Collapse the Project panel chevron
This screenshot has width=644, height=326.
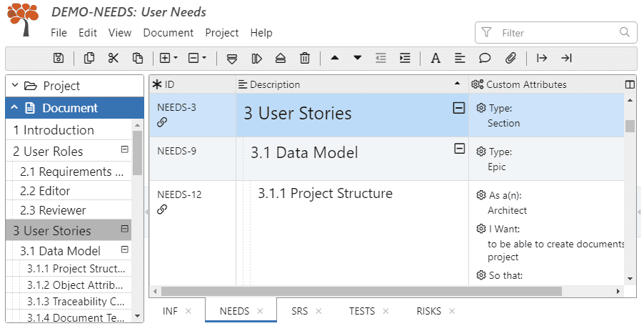(14, 86)
